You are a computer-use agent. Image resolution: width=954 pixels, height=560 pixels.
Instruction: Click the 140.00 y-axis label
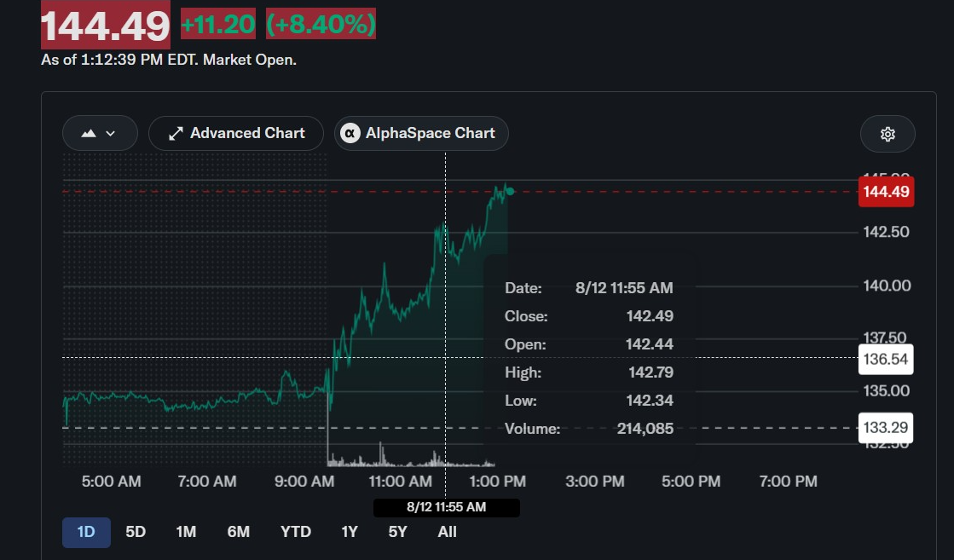887,286
